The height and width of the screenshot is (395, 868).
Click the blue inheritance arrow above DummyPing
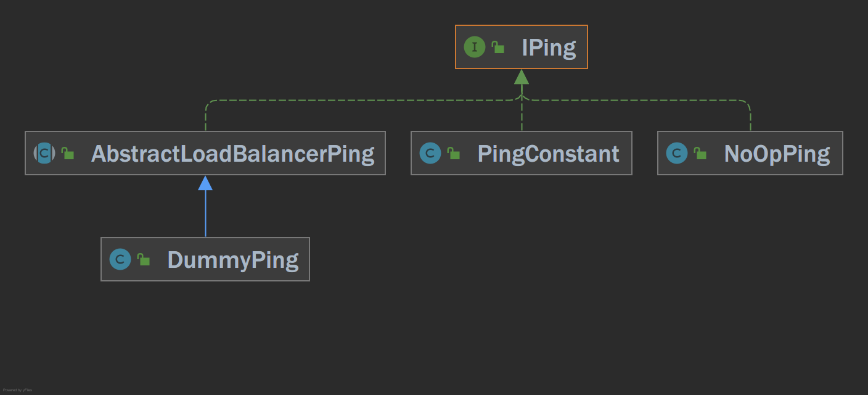[x=205, y=206]
